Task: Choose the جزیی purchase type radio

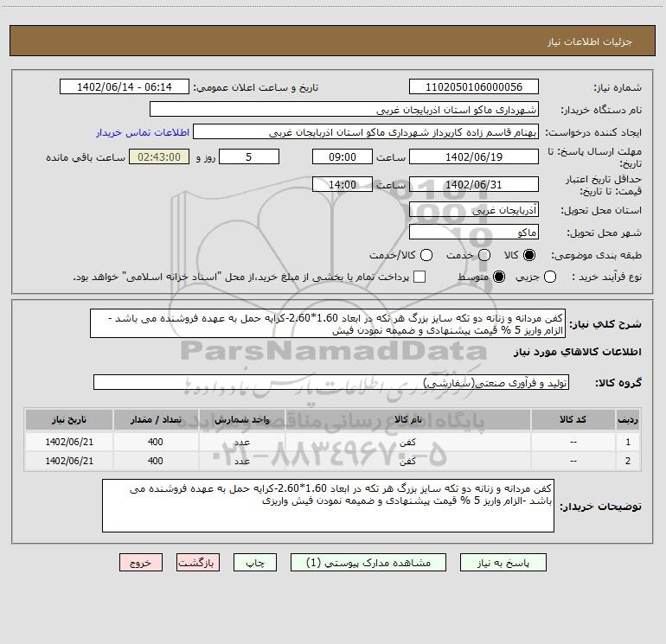Action: click(550, 277)
